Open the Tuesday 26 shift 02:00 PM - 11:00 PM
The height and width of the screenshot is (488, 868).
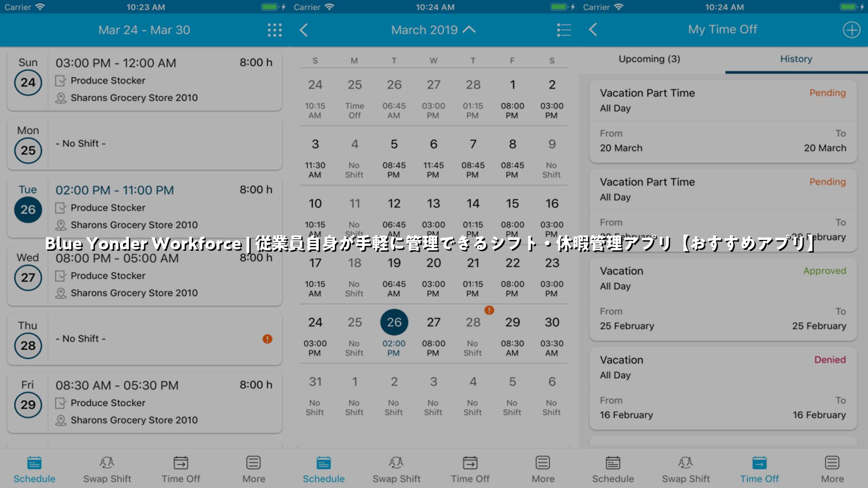tap(145, 208)
